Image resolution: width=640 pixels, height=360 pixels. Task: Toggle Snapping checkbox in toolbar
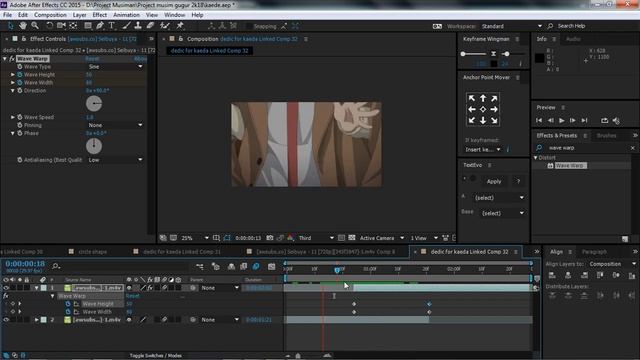coord(249,26)
